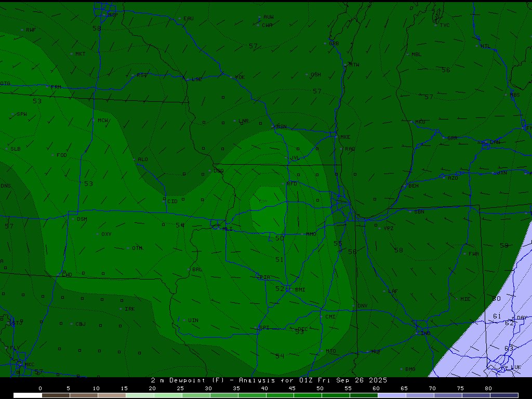The image size is (532, 399).
Task: Select the EAU station marker label
Action: [188, 19]
